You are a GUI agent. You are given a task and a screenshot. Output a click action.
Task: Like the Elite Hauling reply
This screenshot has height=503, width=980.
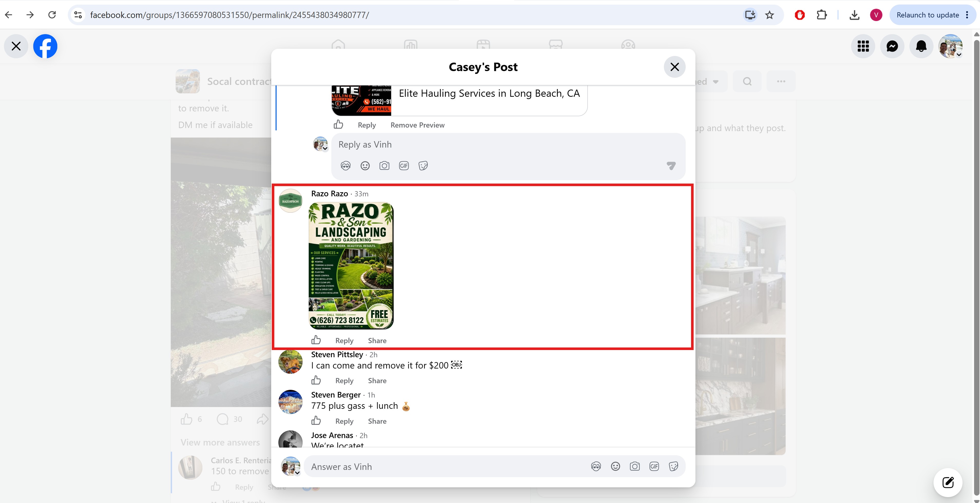pos(338,125)
